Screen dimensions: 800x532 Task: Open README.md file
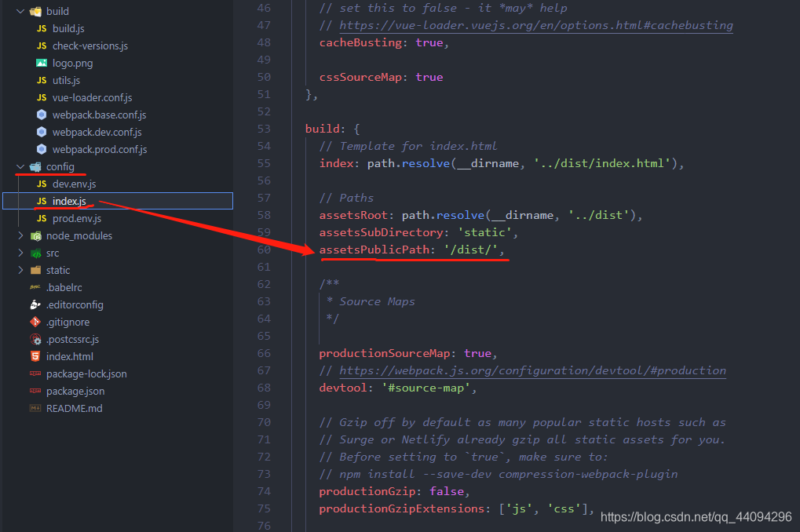pos(74,408)
